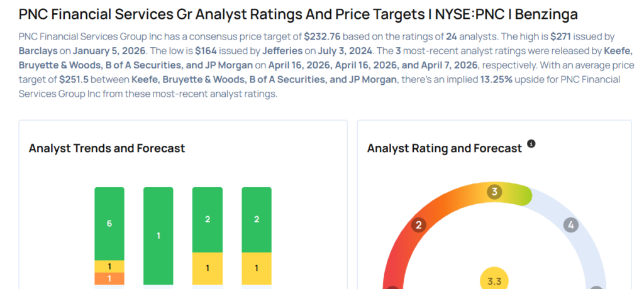Select the gauge marker numbered 4
Viewport: 644px width, 289px height.
pos(570,225)
